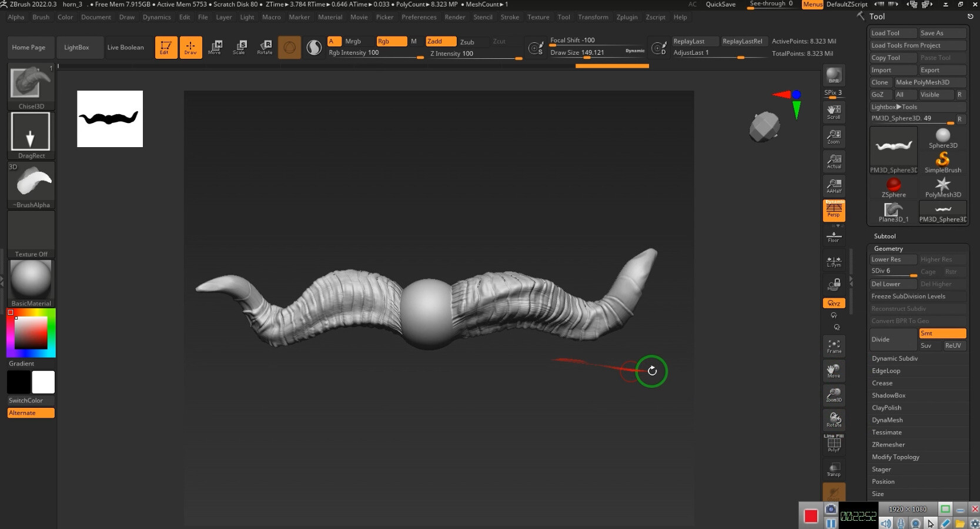
Task: Pick a color in the color picker square
Action: click(x=31, y=333)
